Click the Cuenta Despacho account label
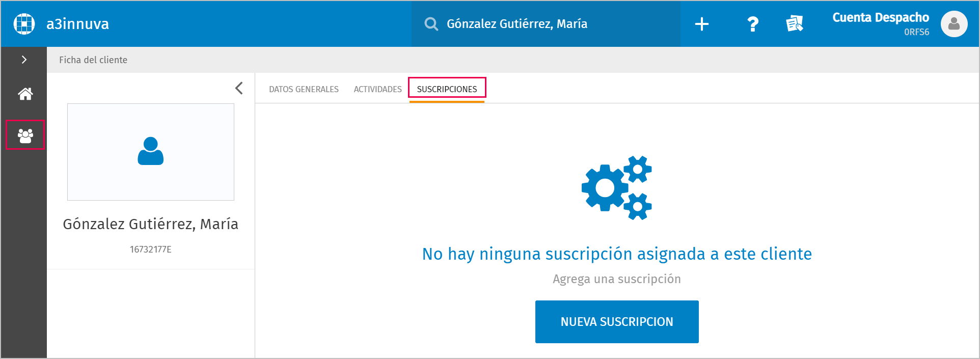This screenshot has height=359, width=980. click(x=881, y=17)
